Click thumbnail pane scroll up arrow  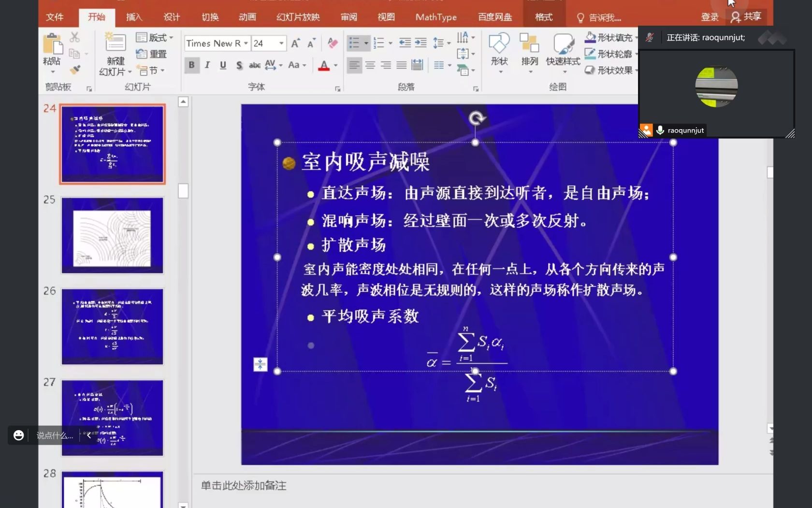point(183,102)
